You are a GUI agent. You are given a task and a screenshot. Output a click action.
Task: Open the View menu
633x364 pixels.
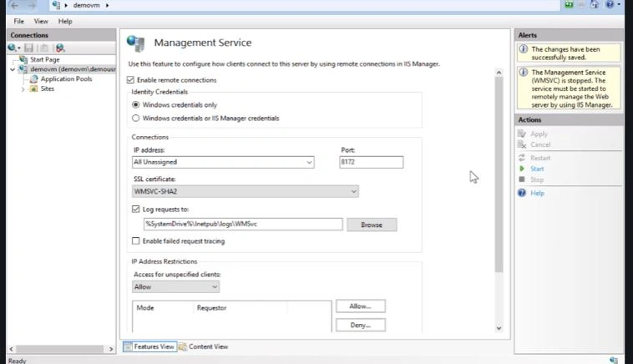pos(41,22)
